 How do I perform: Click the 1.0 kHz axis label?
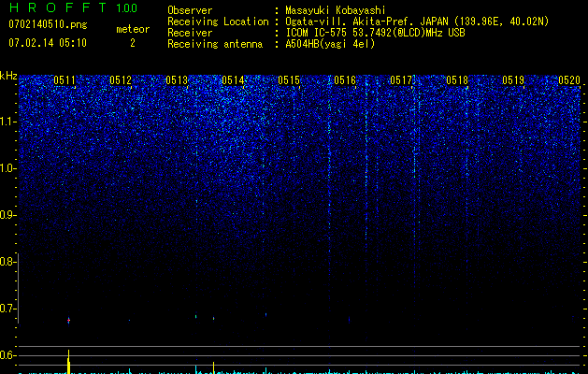click(x=8, y=168)
